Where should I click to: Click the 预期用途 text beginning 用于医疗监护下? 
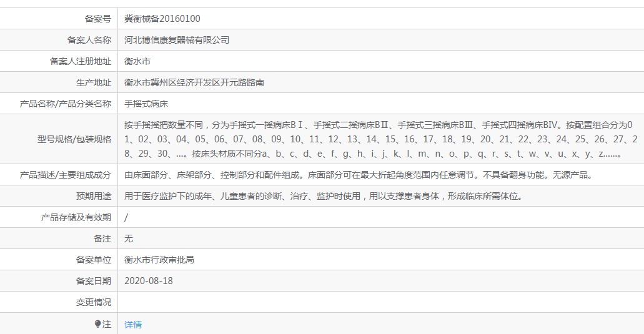(x=325, y=196)
